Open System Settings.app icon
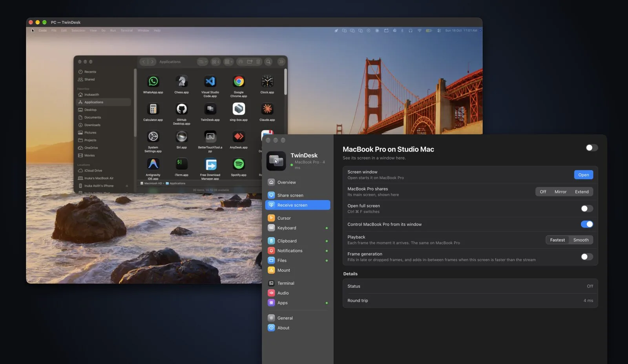The image size is (628, 364). (x=153, y=136)
